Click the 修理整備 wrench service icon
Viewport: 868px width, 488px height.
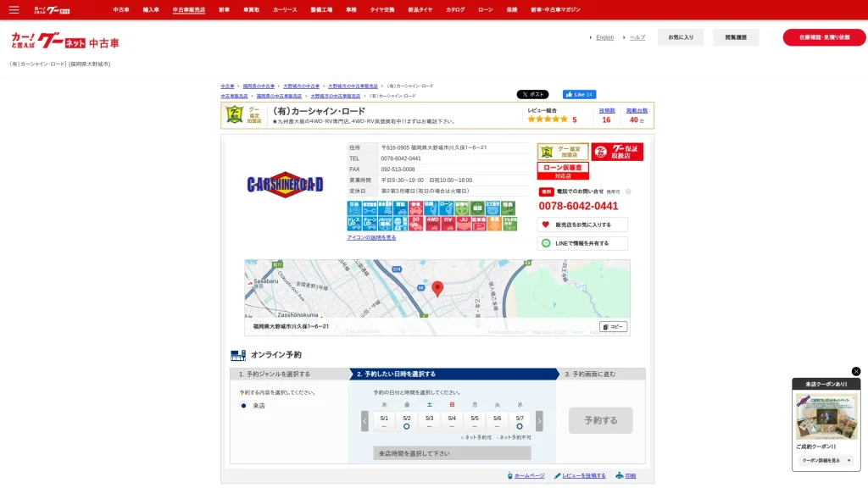point(370,208)
